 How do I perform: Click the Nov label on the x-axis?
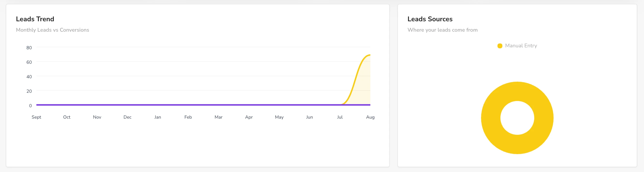tap(97, 117)
